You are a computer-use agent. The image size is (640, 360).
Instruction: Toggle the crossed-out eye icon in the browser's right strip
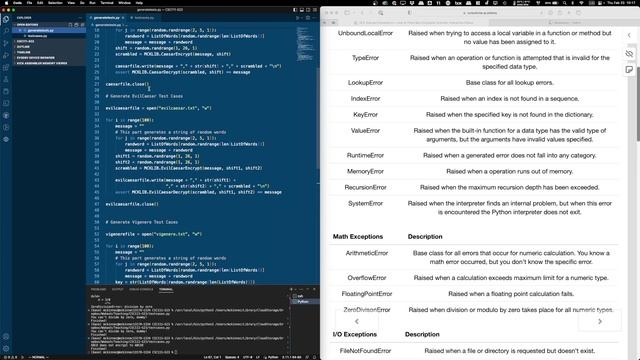pos(629,53)
